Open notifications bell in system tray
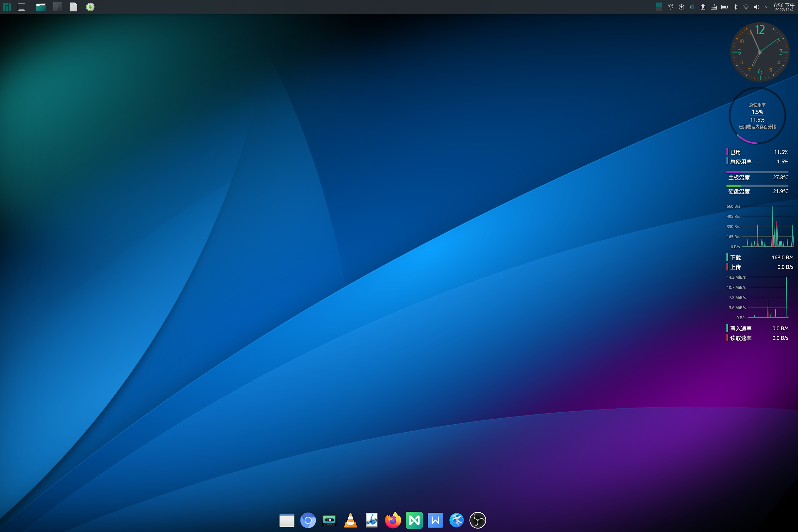 (x=670, y=7)
